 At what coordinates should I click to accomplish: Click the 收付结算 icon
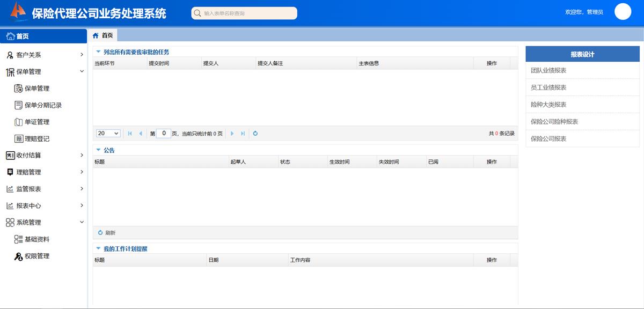point(10,156)
